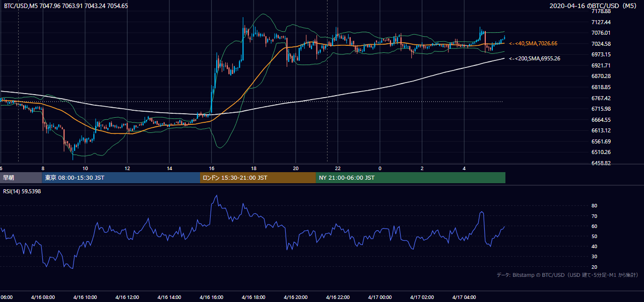
Task: Click the 4/16 08:00 date label
Action: [42, 297]
